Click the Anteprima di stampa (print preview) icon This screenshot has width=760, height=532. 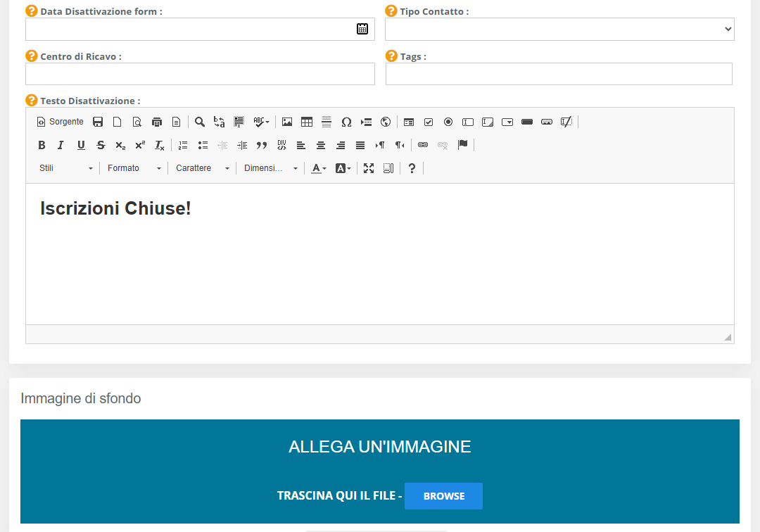[x=136, y=121]
